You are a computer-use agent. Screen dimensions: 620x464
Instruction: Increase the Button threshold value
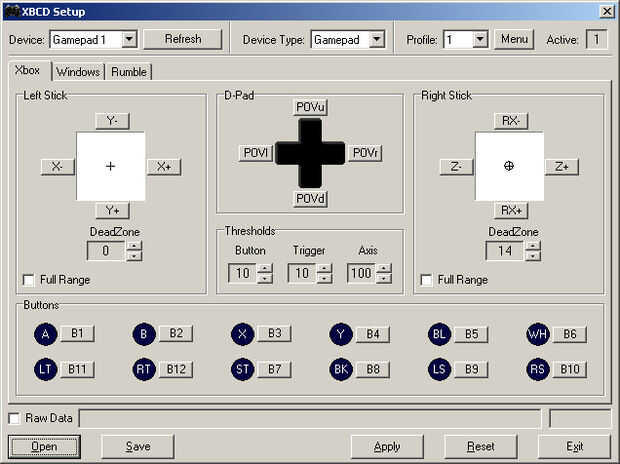coord(265,268)
